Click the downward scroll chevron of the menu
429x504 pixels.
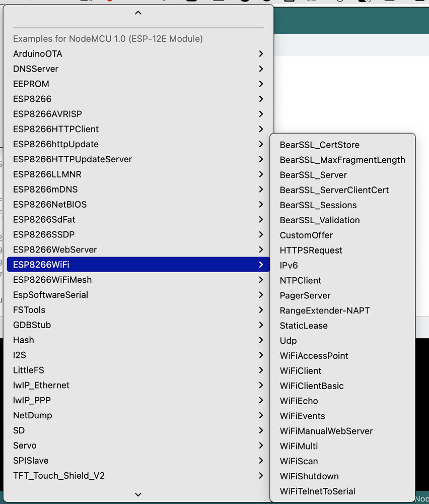tap(137, 494)
